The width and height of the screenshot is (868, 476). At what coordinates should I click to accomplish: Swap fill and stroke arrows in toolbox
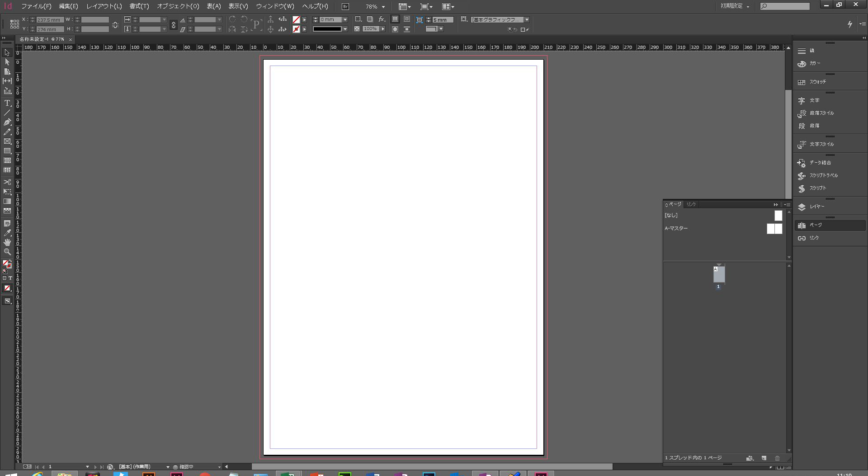pyautogui.click(x=10, y=261)
